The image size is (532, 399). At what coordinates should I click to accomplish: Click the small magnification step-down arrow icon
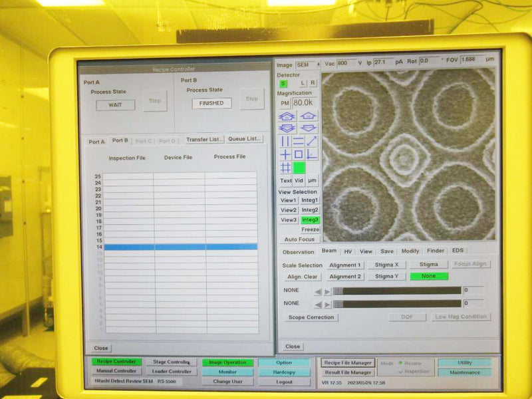tap(309, 128)
